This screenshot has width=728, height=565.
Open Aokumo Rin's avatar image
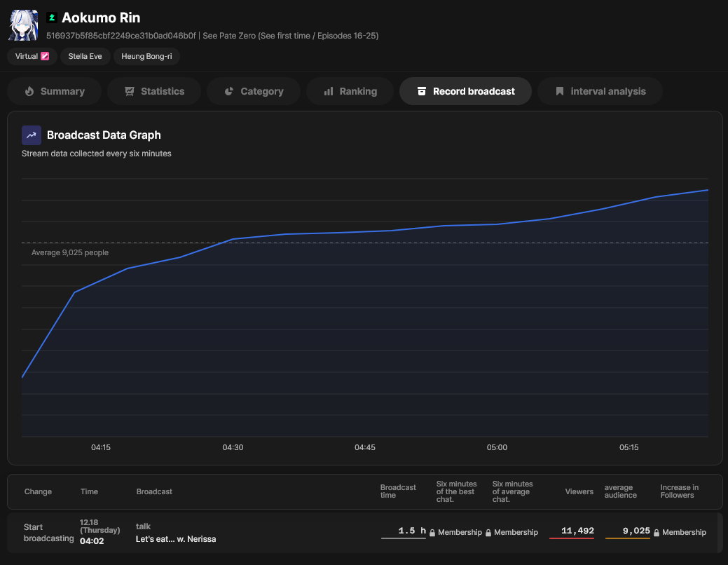[23, 25]
